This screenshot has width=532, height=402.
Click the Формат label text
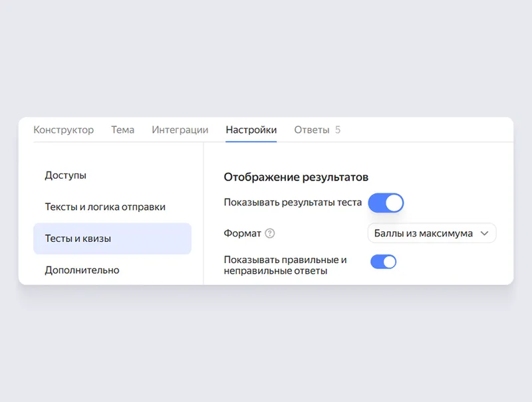click(x=242, y=233)
